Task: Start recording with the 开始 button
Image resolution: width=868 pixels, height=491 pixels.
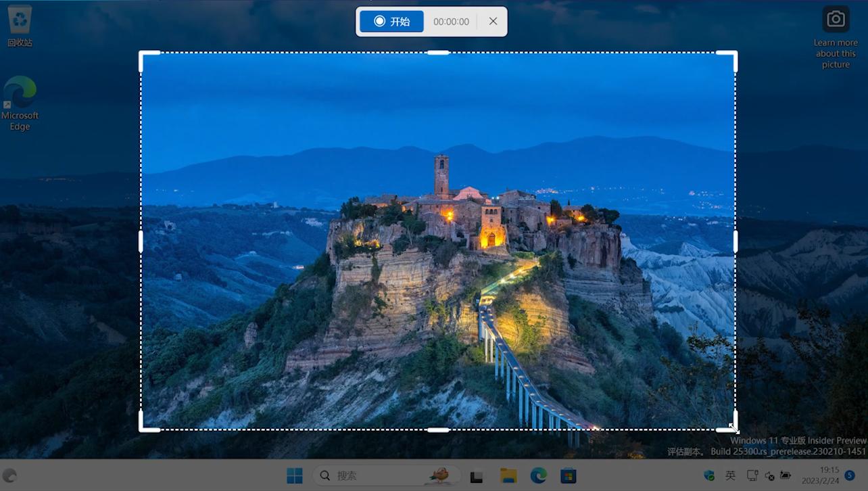Action: (391, 22)
